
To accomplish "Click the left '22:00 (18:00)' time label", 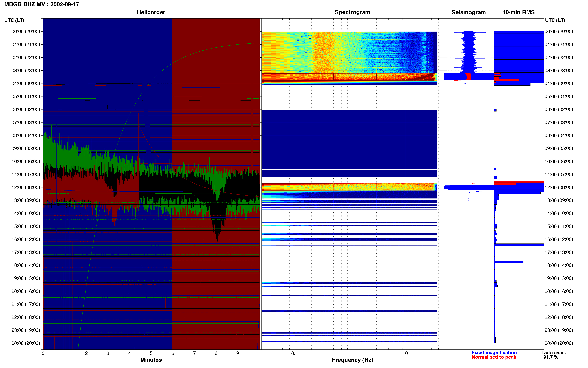I will click(26, 317).
